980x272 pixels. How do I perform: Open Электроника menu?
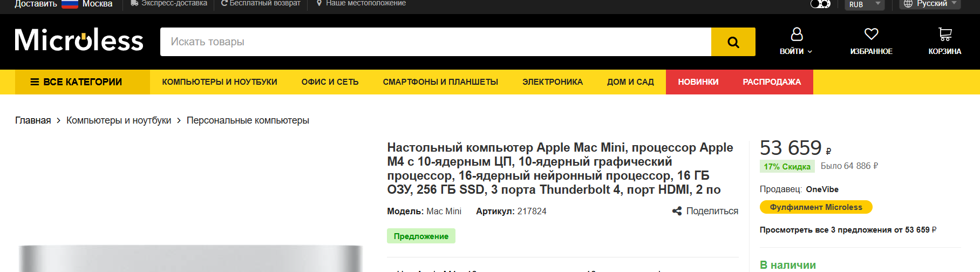pyautogui.click(x=553, y=82)
